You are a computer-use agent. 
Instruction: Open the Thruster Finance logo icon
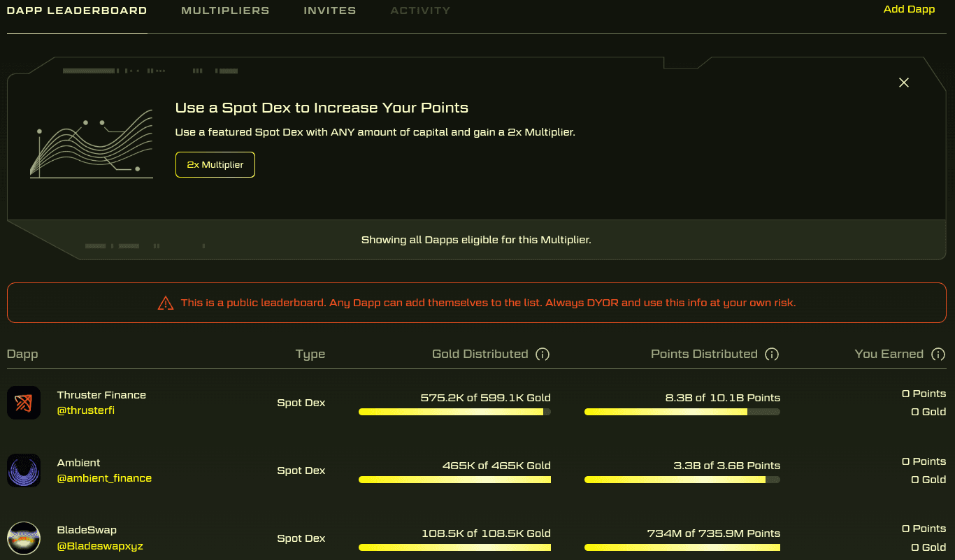(24, 403)
